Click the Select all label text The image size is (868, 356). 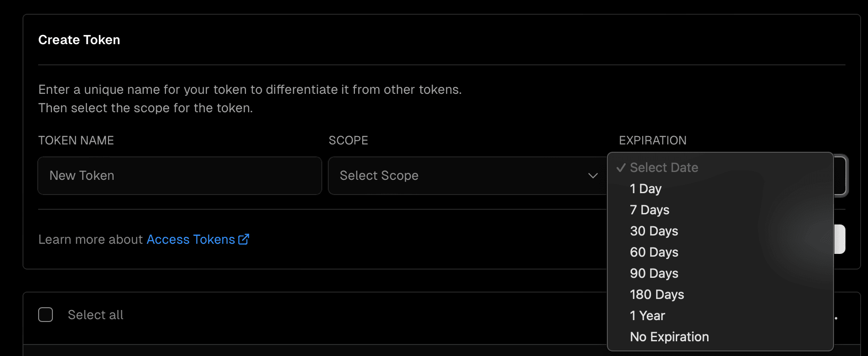(x=96, y=315)
